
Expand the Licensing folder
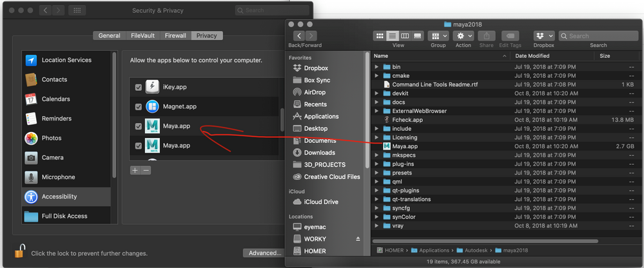point(376,137)
